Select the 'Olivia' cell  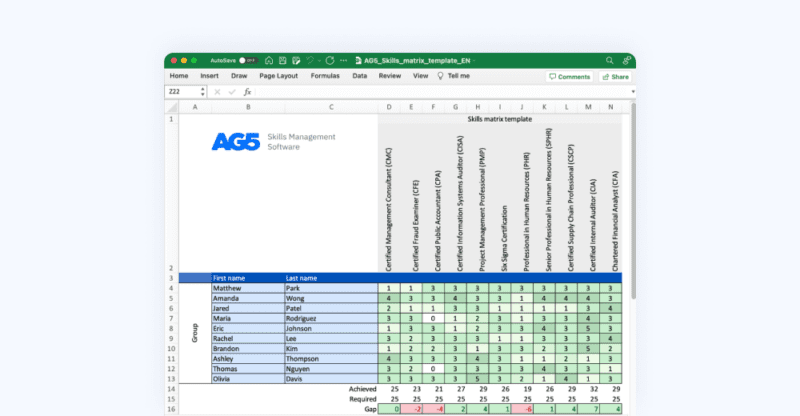coord(248,379)
